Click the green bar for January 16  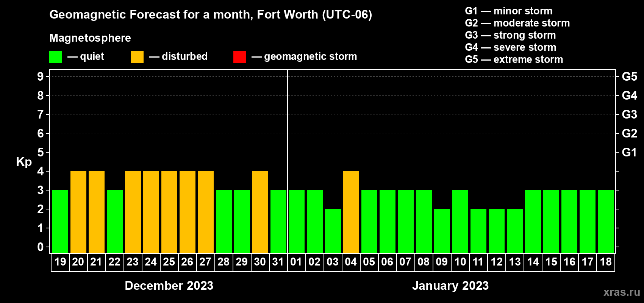[569, 221]
